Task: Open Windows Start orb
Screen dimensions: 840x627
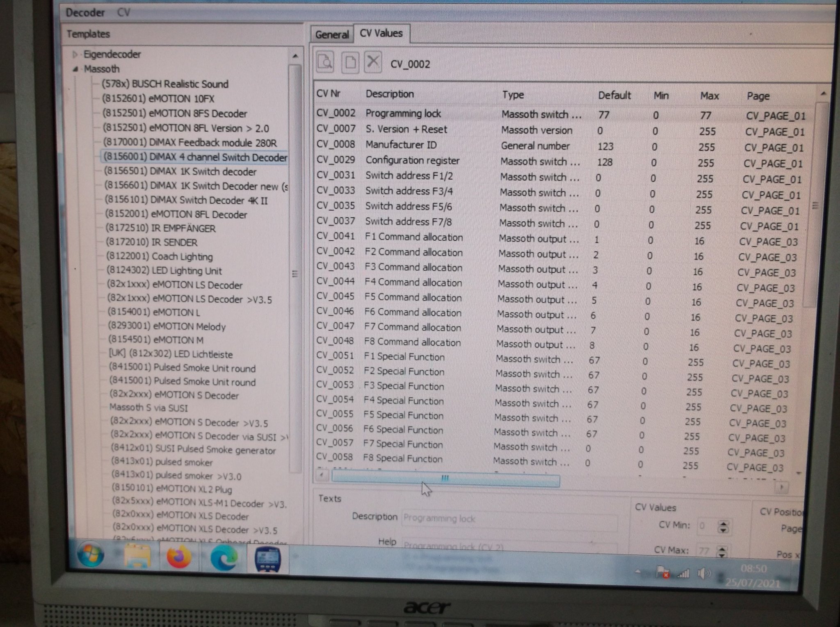Action: click(x=91, y=555)
